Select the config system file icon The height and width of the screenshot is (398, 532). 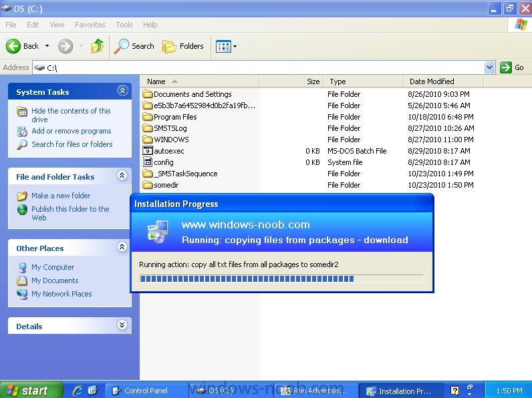(148, 162)
